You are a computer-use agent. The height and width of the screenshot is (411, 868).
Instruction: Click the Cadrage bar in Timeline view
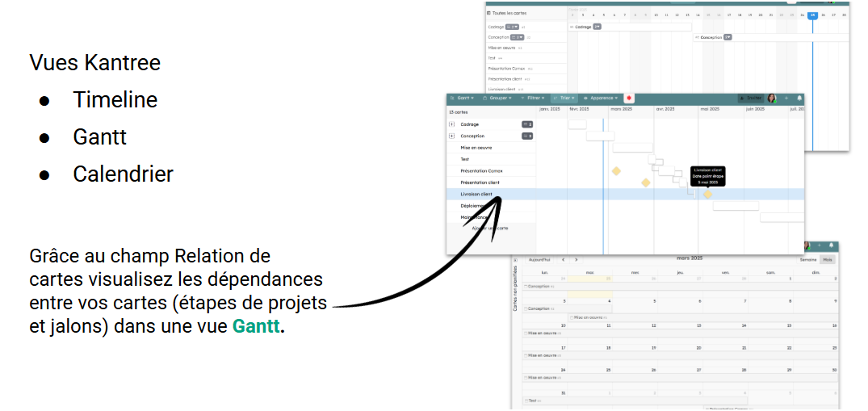click(630, 27)
